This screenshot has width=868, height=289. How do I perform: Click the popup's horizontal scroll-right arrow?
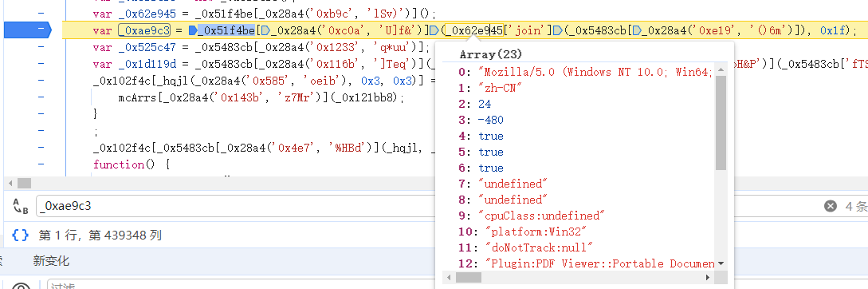pos(708,277)
